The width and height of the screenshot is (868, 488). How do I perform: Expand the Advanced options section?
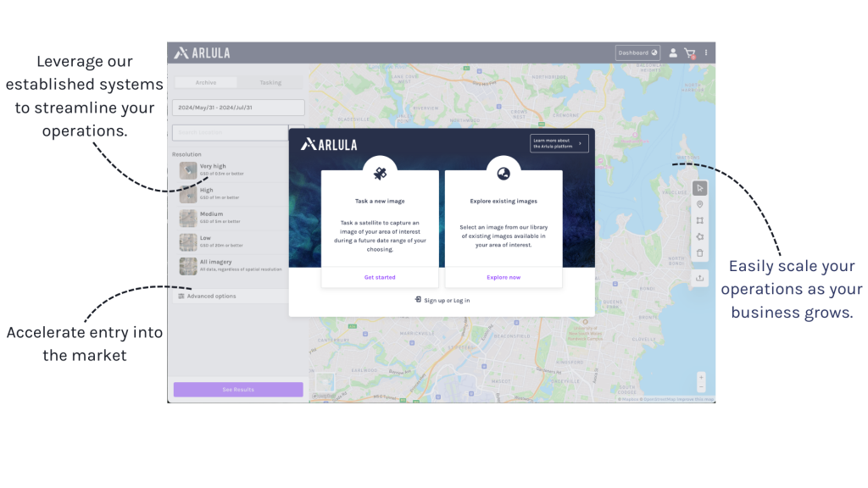point(212,297)
